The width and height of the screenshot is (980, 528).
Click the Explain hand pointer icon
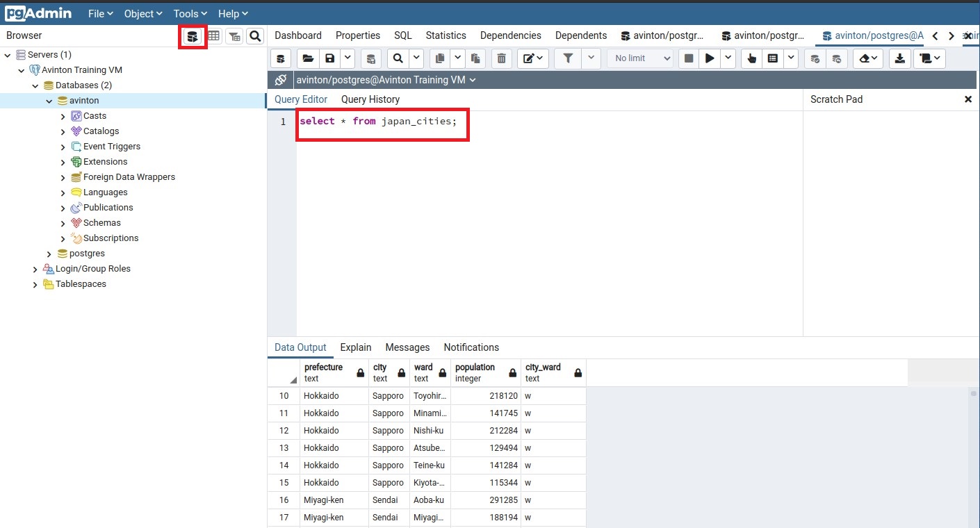pos(751,58)
